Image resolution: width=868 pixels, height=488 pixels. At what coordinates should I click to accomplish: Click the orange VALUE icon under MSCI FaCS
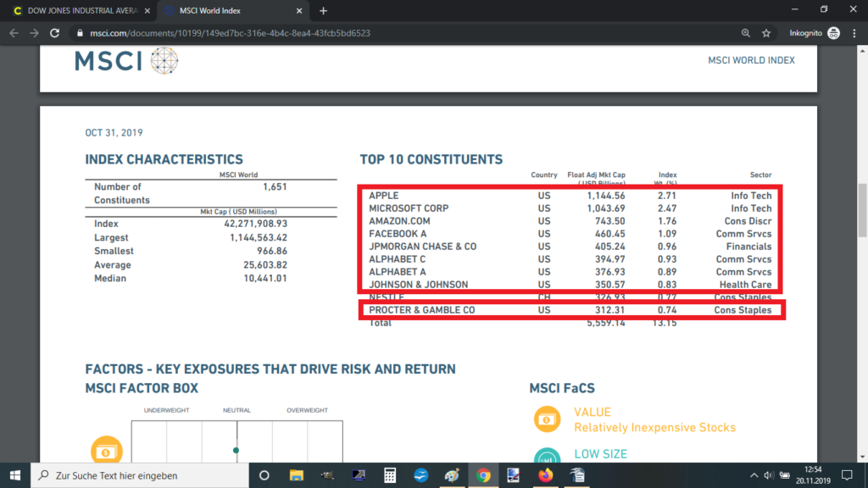547,419
